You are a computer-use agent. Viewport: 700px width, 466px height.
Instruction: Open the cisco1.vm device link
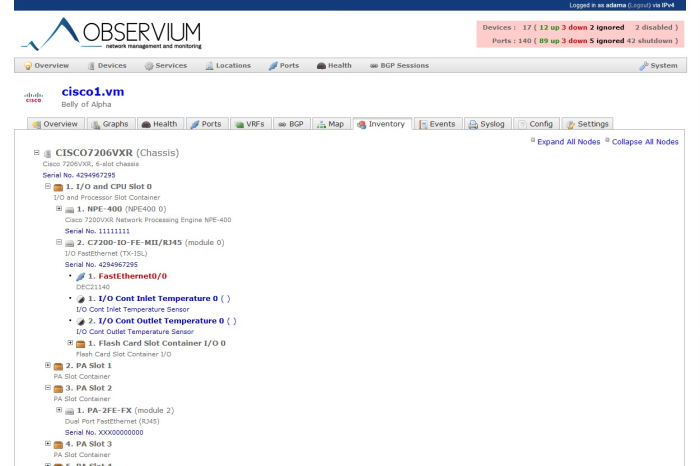pyautogui.click(x=93, y=92)
